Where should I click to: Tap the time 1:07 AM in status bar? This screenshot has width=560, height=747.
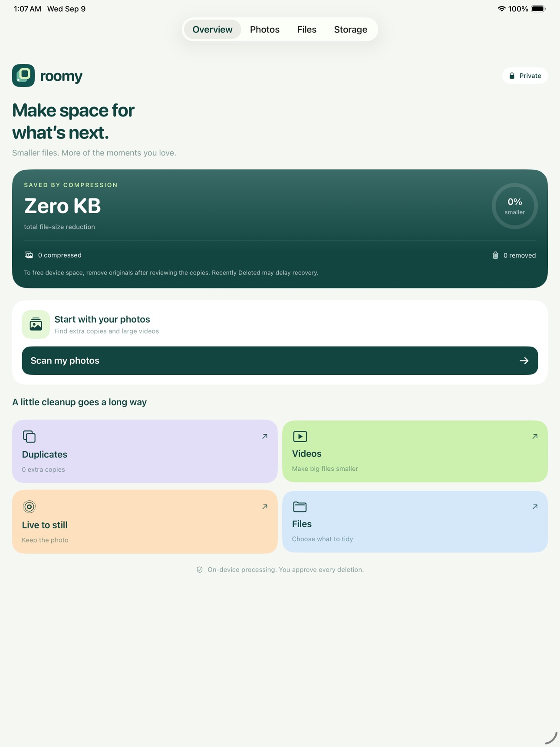(x=27, y=9)
